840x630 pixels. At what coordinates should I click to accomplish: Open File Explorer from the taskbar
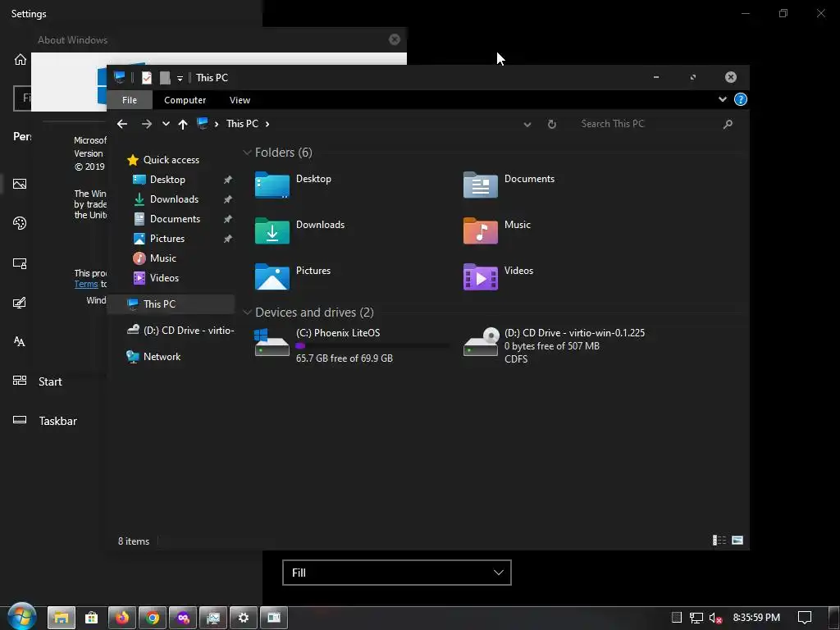[61, 618]
